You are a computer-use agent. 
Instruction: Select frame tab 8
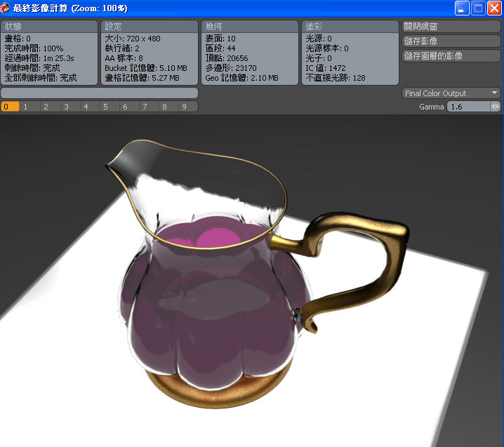pyautogui.click(x=168, y=107)
